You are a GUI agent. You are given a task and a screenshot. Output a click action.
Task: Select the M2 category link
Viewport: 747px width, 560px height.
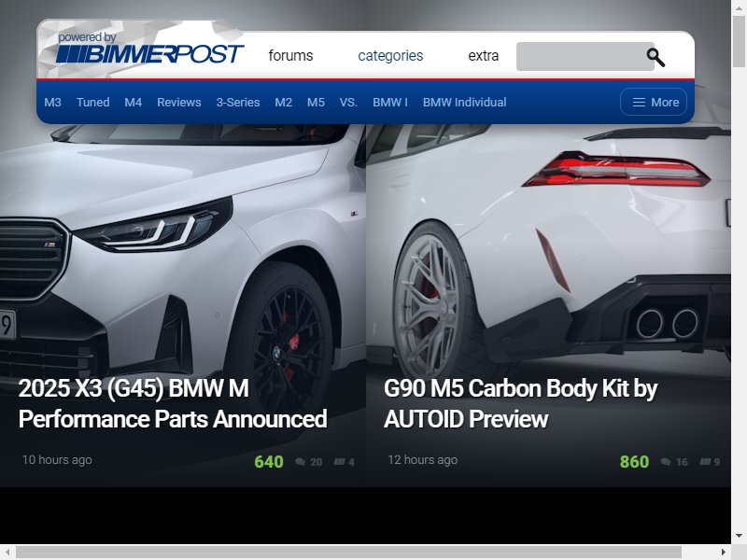pos(284,103)
